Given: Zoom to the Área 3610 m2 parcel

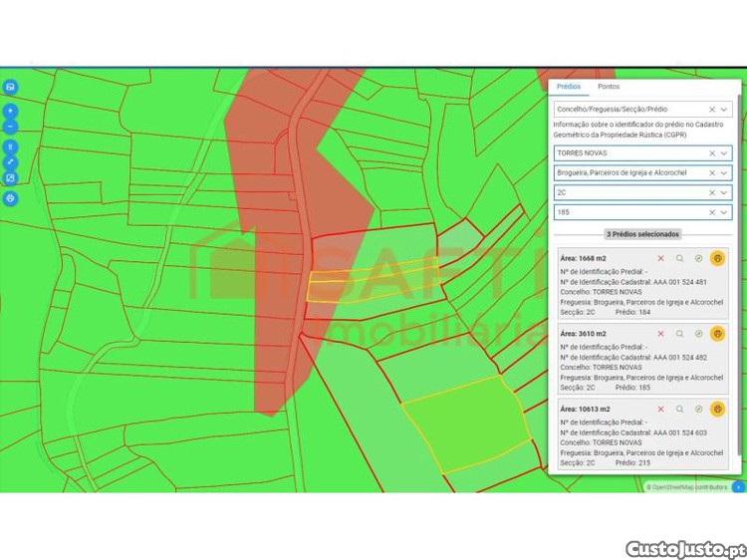Looking at the screenshot, I should [x=679, y=334].
